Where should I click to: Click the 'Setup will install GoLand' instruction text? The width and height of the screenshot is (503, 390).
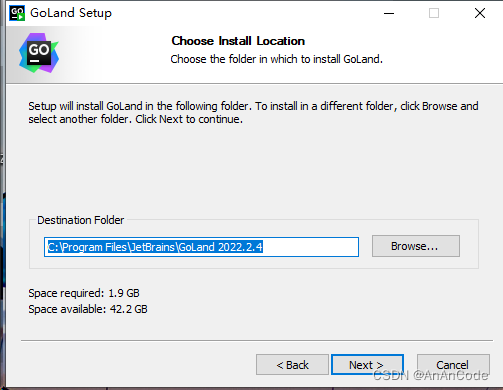pyautogui.click(x=253, y=112)
